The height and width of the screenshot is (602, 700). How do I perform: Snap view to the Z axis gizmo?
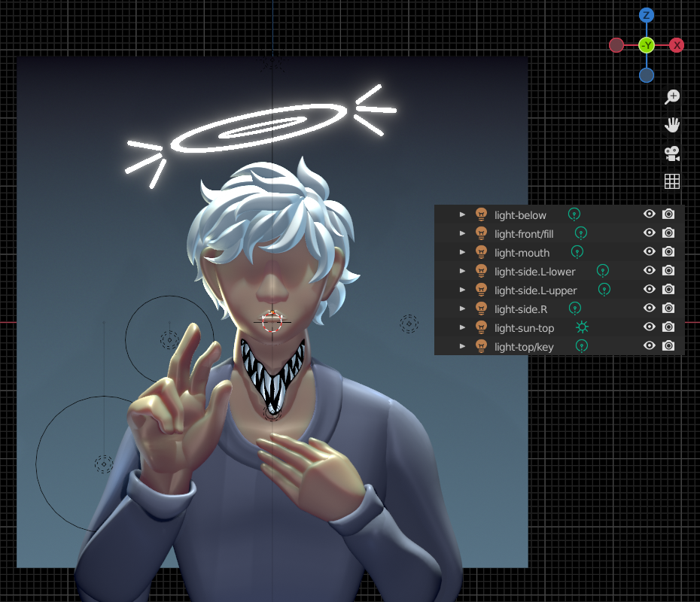646,15
